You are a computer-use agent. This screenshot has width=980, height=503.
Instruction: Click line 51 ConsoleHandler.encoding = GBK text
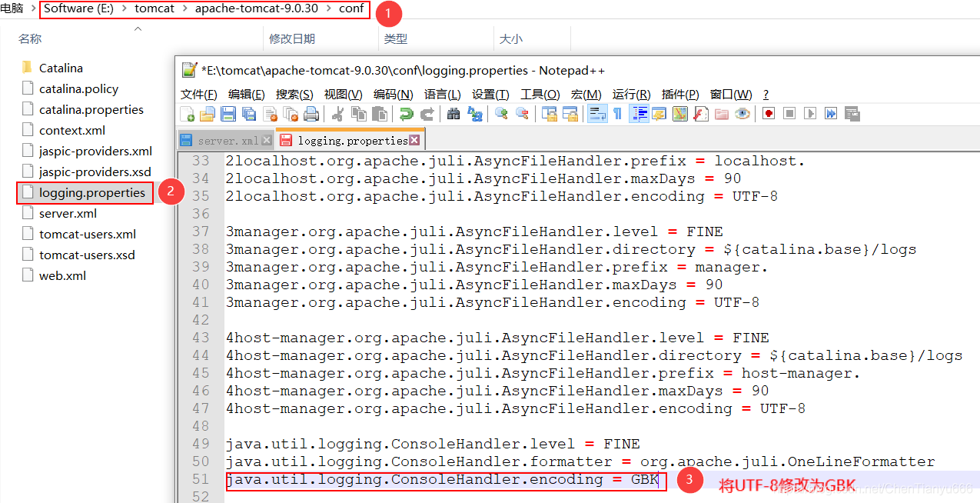(443, 480)
